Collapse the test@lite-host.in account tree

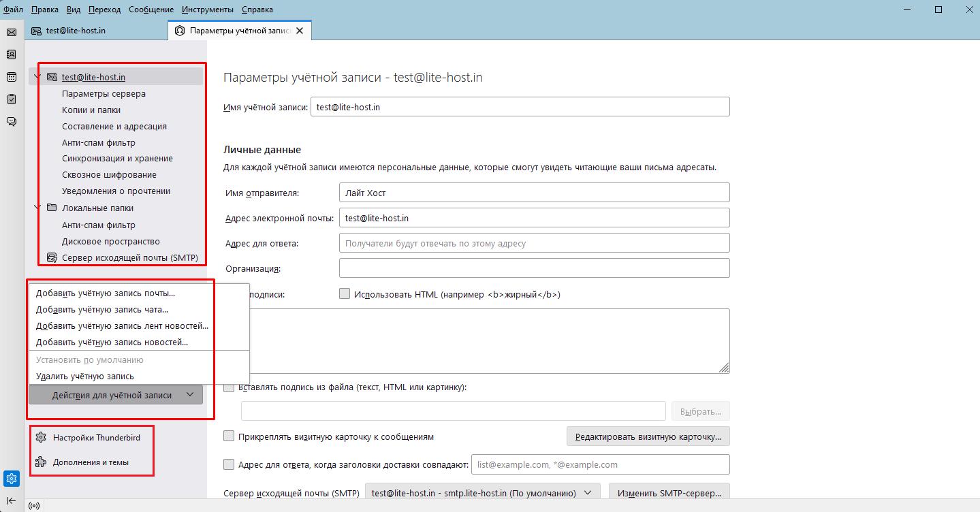[37, 77]
